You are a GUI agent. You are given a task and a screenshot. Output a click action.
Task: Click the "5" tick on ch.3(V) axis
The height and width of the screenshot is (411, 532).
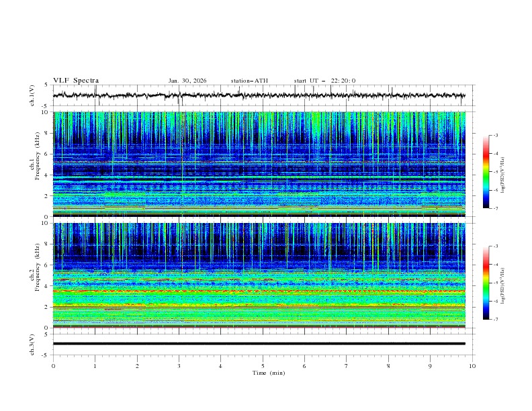coord(46,334)
